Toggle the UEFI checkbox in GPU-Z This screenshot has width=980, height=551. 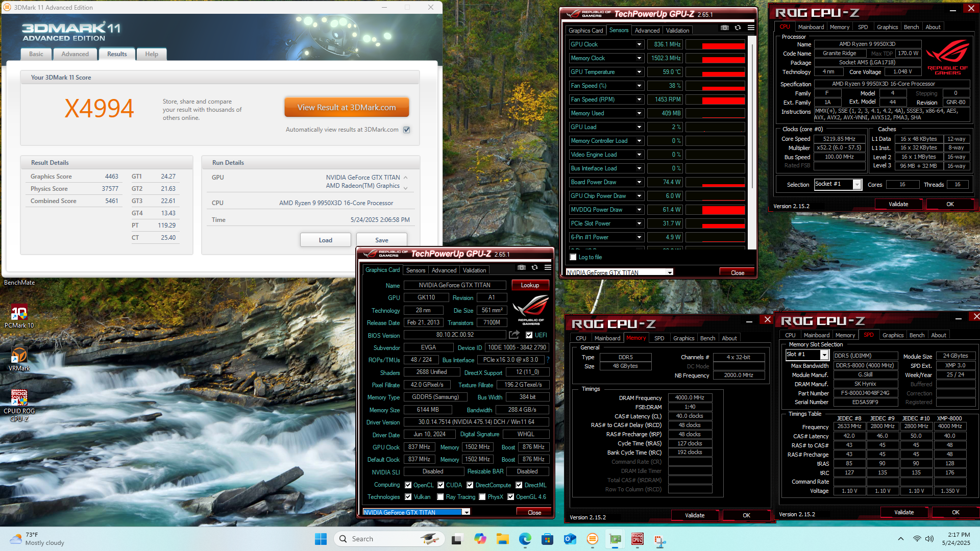(x=529, y=335)
